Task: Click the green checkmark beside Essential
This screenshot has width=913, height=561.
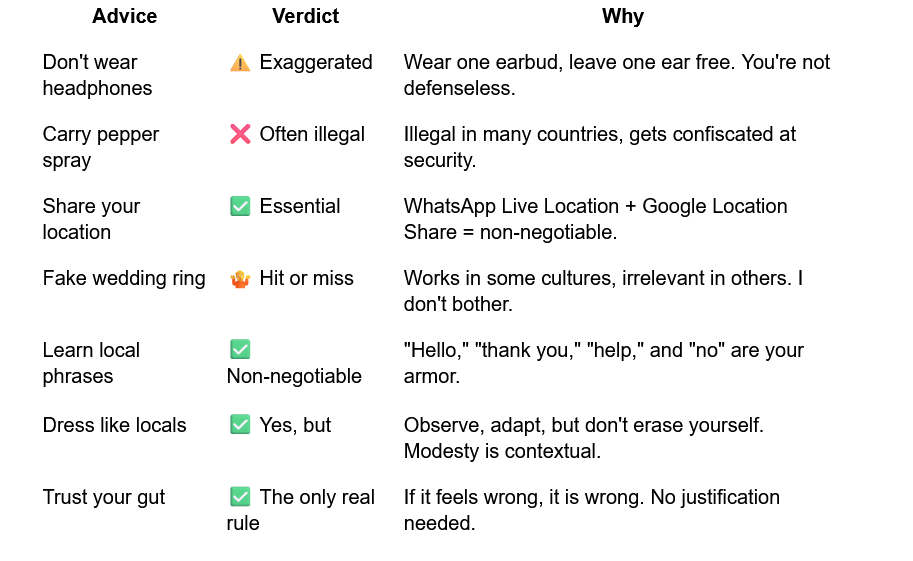Action: [x=240, y=207]
